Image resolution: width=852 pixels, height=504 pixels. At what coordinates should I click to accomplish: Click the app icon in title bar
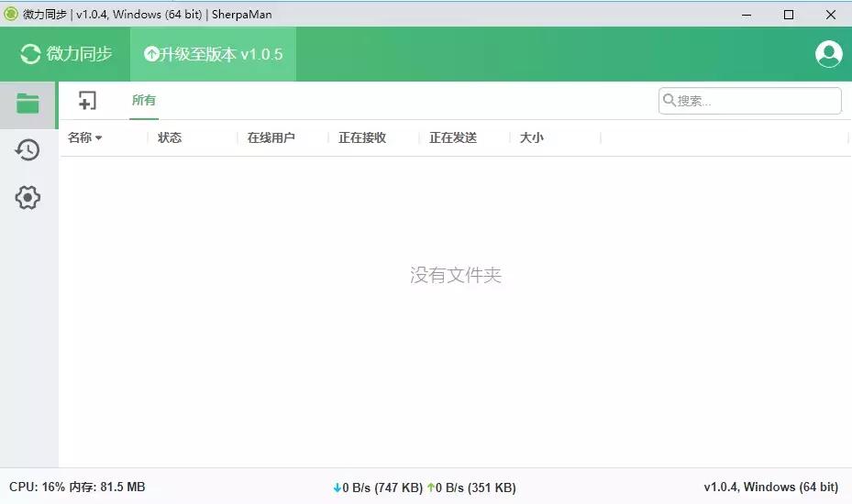[11, 14]
